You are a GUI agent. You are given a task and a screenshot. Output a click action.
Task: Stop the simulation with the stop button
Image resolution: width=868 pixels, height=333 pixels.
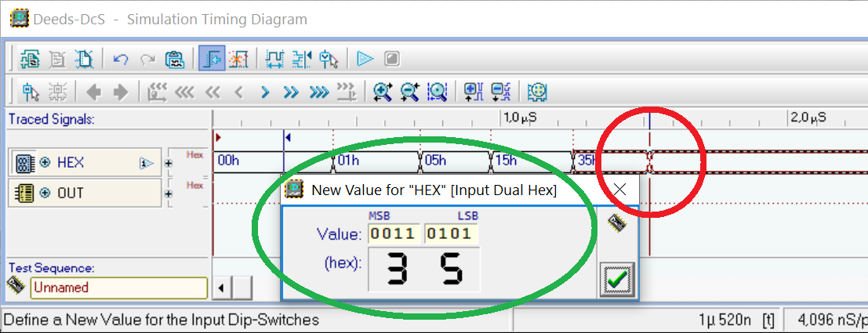392,59
